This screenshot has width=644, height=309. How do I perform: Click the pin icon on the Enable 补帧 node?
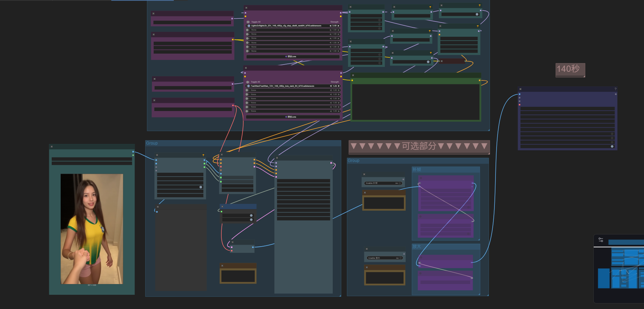click(403, 179)
